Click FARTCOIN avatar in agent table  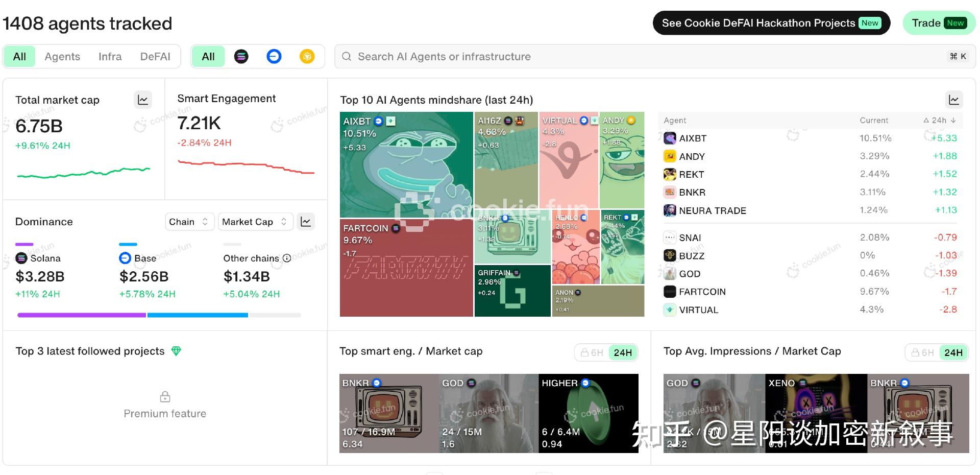(x=670, y=292)
